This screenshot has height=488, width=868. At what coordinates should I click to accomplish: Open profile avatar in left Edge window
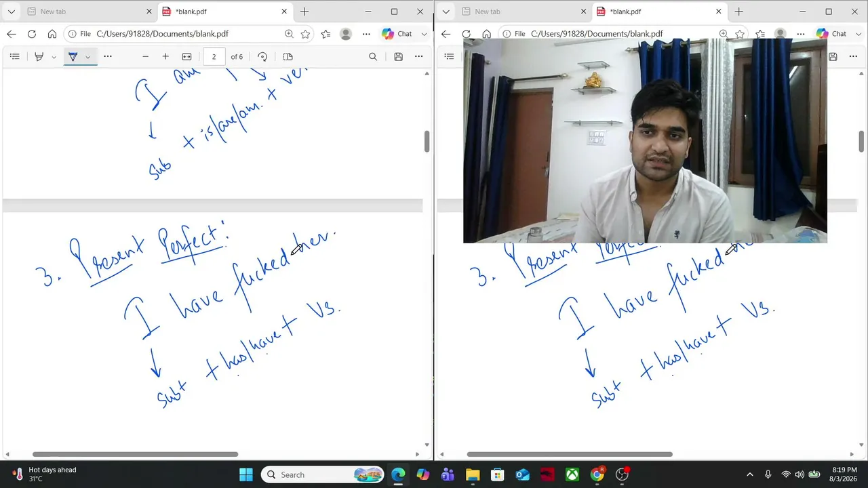(346, 34)
